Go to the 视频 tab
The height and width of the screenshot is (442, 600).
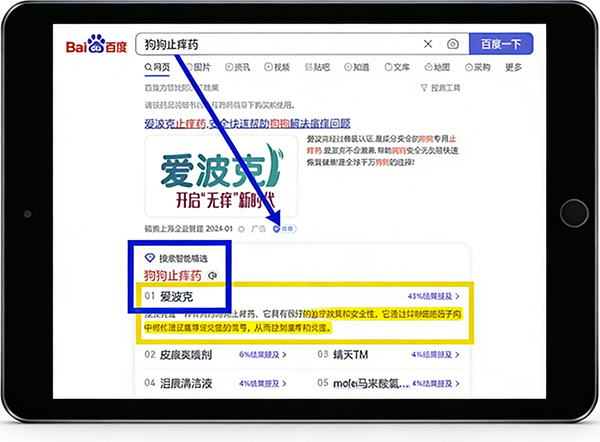pyautogui.click(x=282, y=69)
